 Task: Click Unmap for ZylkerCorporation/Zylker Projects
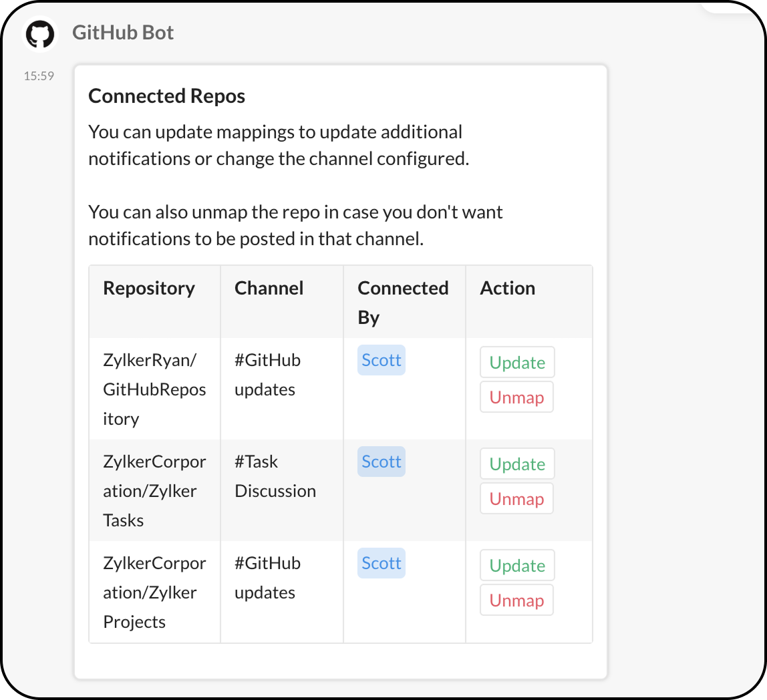[x=516, y=600]
